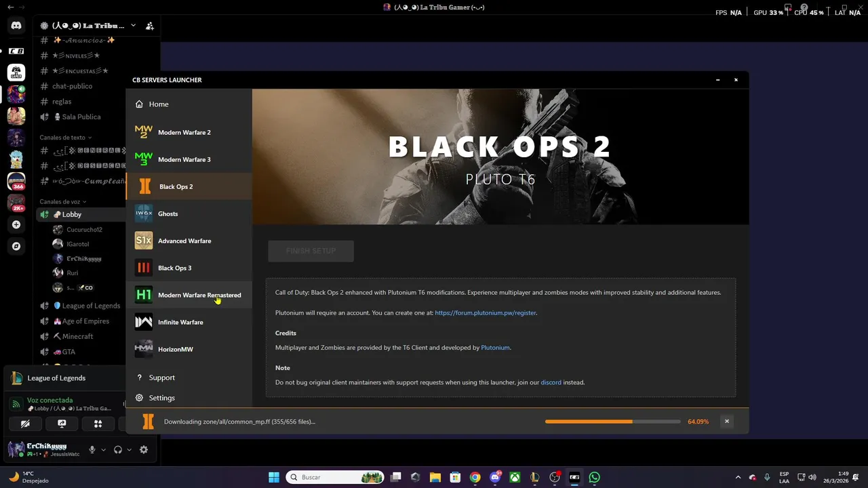868x488 pixels.
Task: Open Google Chrome from taskbar
Action: (475, 477)
